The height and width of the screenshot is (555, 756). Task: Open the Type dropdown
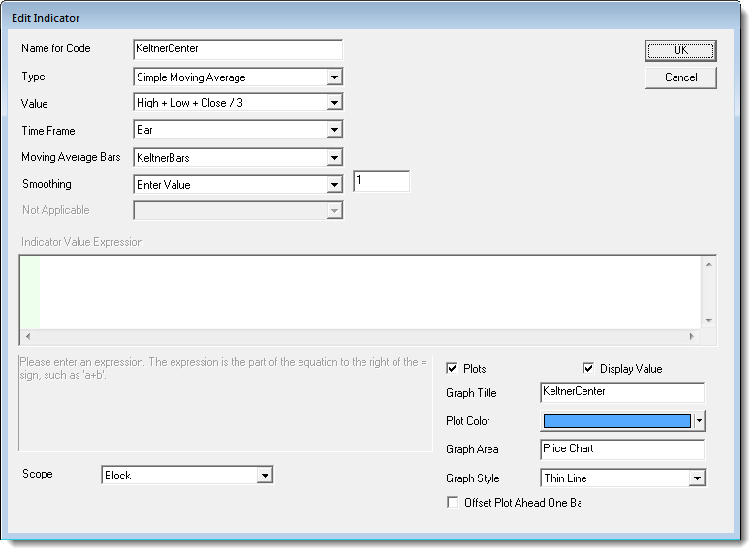334,77
